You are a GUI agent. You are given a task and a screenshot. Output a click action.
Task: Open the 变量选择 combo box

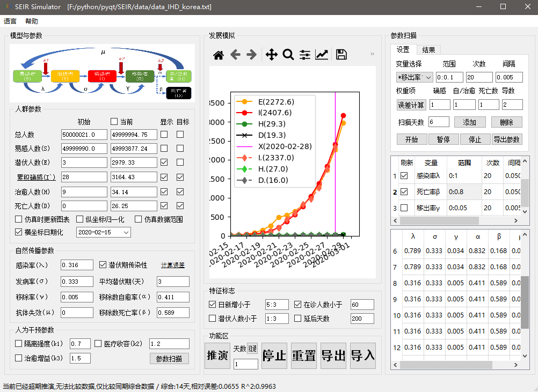(414, 77)
